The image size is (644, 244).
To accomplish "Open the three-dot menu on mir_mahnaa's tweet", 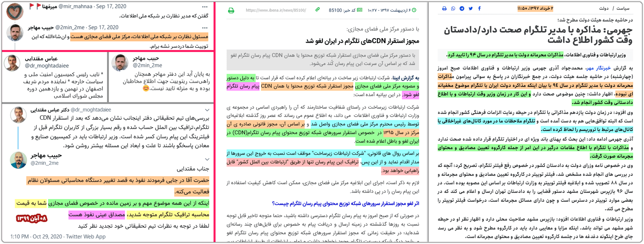I will (x=205, y=7).
